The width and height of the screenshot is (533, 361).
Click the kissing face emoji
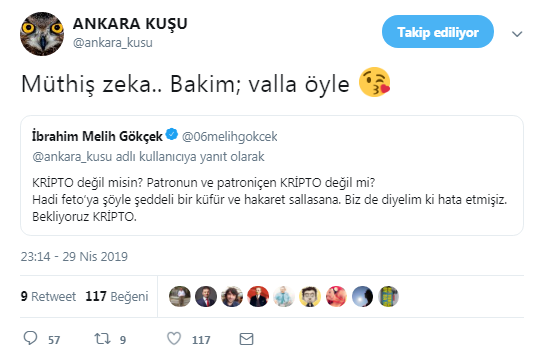tap(375, 82)
